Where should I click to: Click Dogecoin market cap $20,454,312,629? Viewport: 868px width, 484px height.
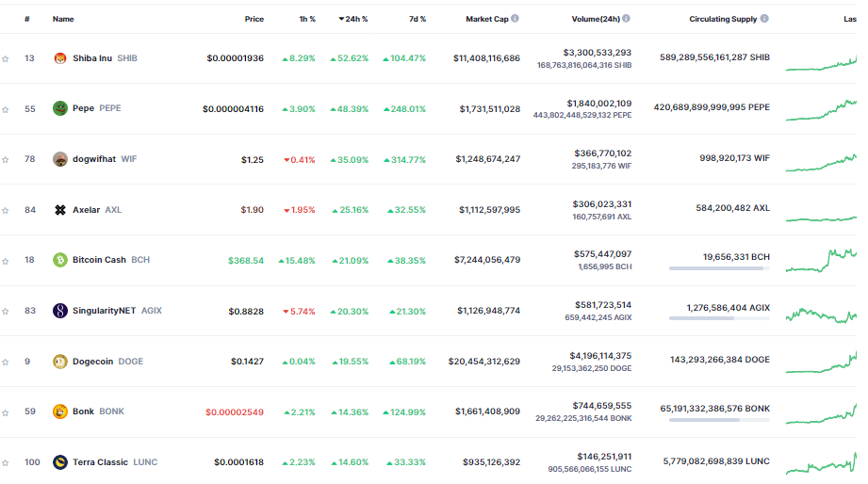(x=484, y=362)
